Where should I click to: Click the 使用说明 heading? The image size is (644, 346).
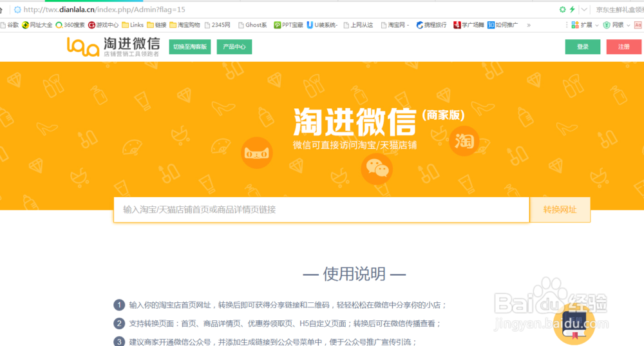pos(354,274)
